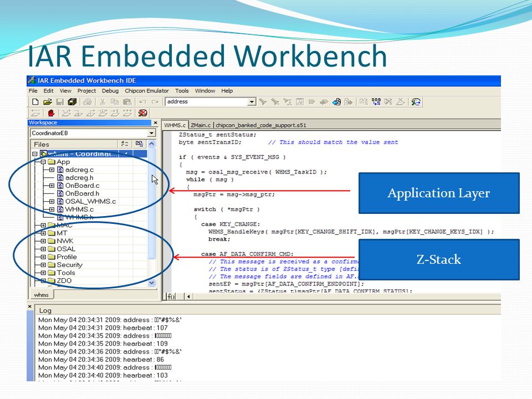Click log line hearbeat : 86
Image resolution: width=532 pixels, height=399 pixels.
(101, 359)
